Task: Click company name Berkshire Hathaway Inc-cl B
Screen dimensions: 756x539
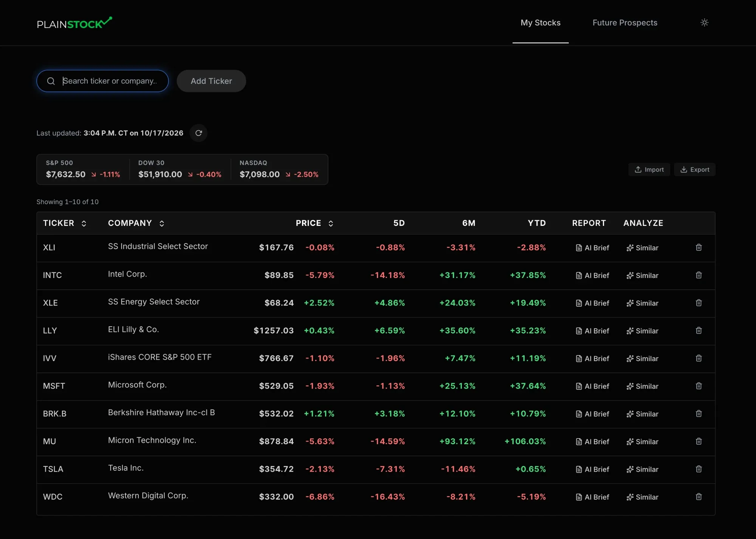Action: 161,412
